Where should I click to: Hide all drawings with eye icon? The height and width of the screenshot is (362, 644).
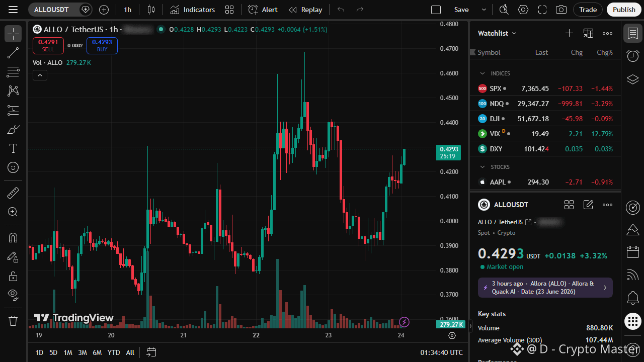pyautogui.click(x=13, y=295)
